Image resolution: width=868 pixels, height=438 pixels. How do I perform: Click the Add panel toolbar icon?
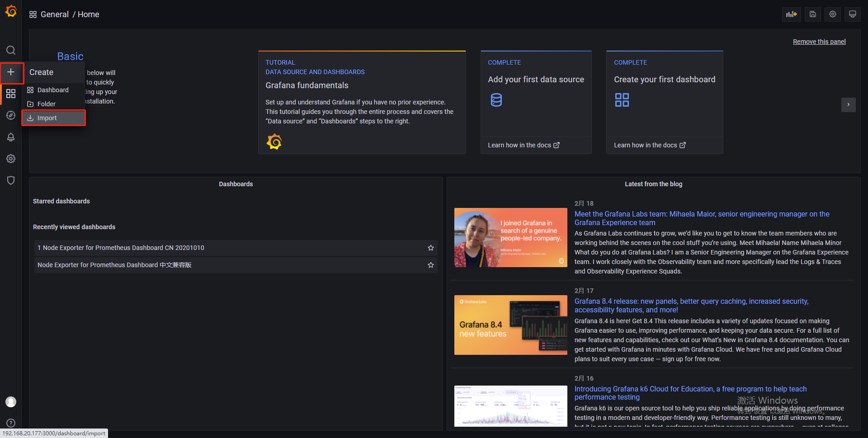click(792, 14)
